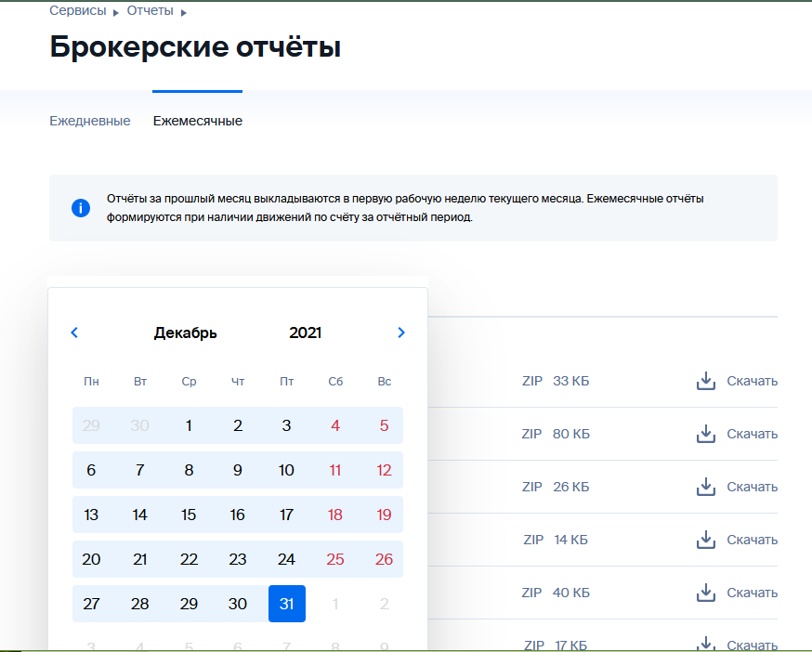Pick December 1 in the calendar
This screenshot has height=652, width=812.
tap(189, 425)
